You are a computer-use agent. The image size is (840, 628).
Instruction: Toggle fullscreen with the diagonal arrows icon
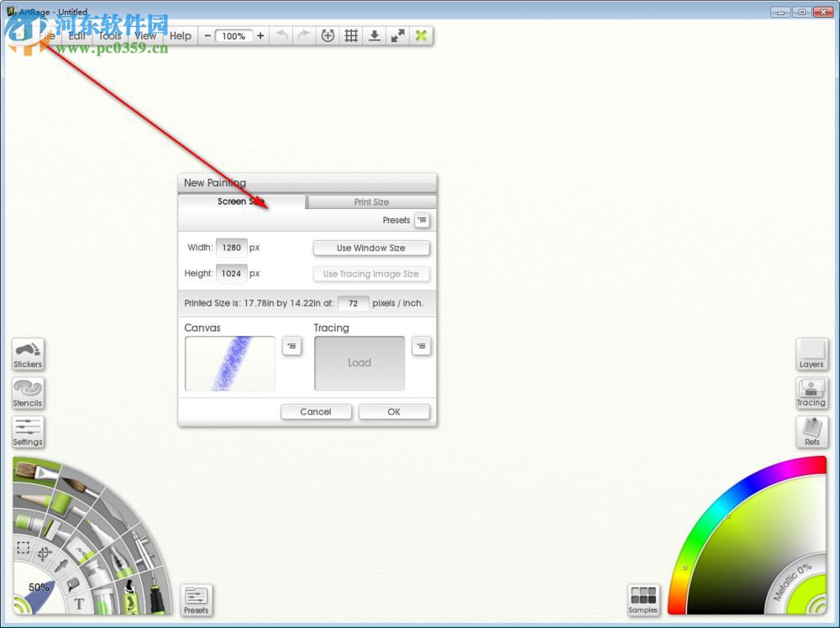click(397, 36)
